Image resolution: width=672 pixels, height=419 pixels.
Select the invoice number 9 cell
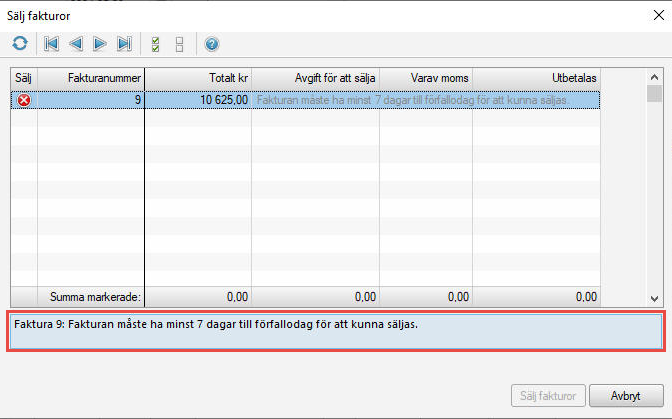click(91, 100)
